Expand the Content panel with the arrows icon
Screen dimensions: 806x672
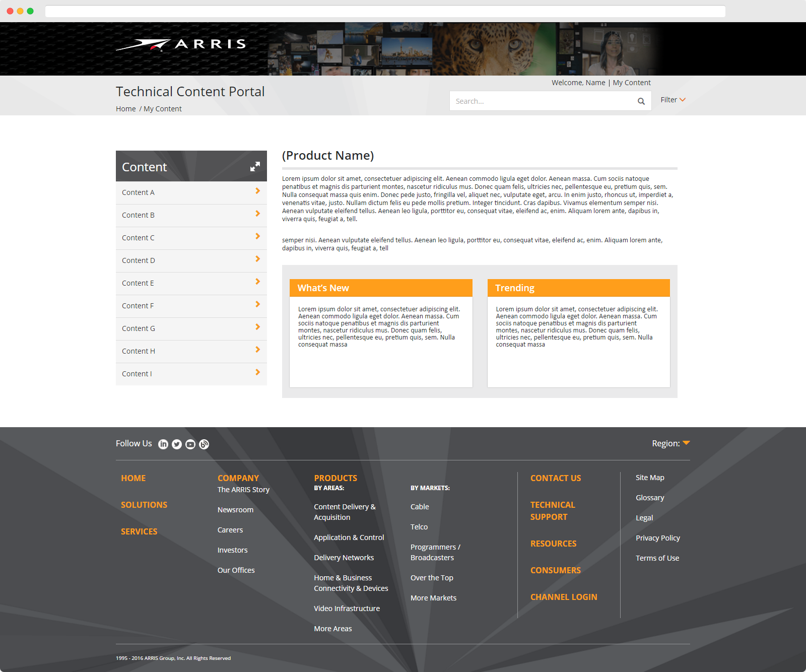coord(255,167)
